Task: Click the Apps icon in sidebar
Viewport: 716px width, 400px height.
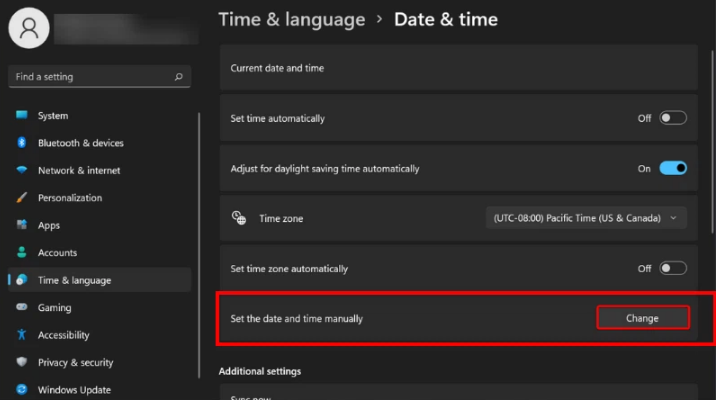Action: tap(21, 225)
